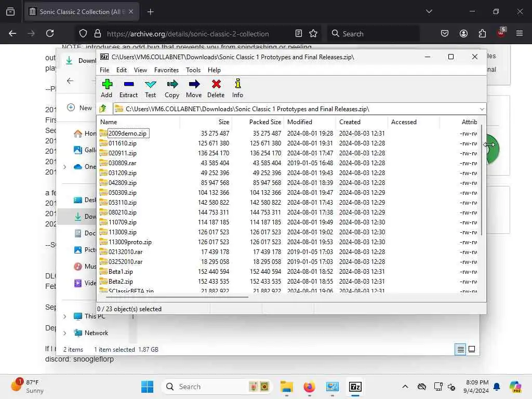Expand This PC in File Explorer tree

(65, 316)
